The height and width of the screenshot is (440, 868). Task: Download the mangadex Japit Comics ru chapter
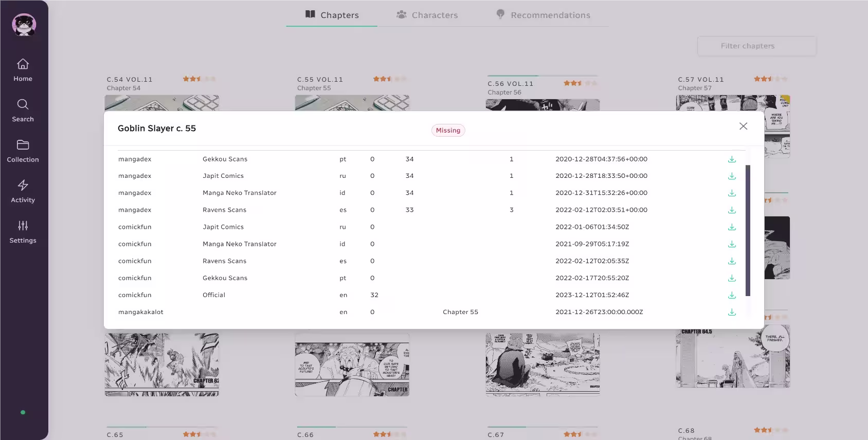(732, 176)
